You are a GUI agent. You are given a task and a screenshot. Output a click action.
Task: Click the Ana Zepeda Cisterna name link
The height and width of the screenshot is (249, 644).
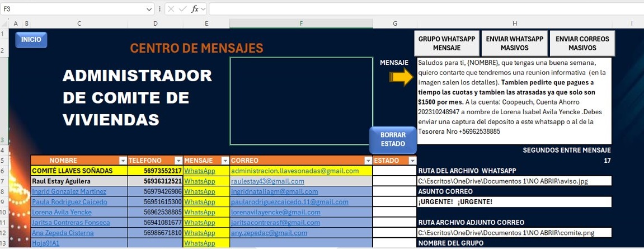(x=63, y=233)
